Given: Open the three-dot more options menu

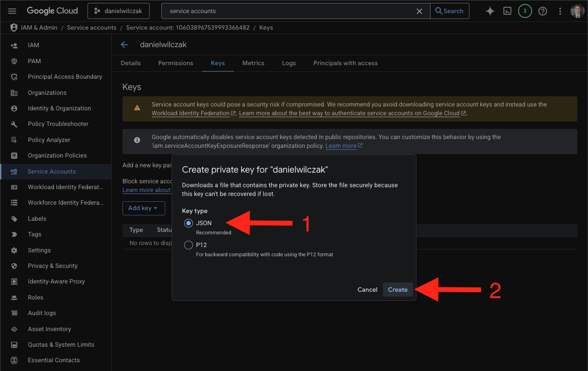Looking at the screenshot, I should pyautogui.click(x=560, y=11).
